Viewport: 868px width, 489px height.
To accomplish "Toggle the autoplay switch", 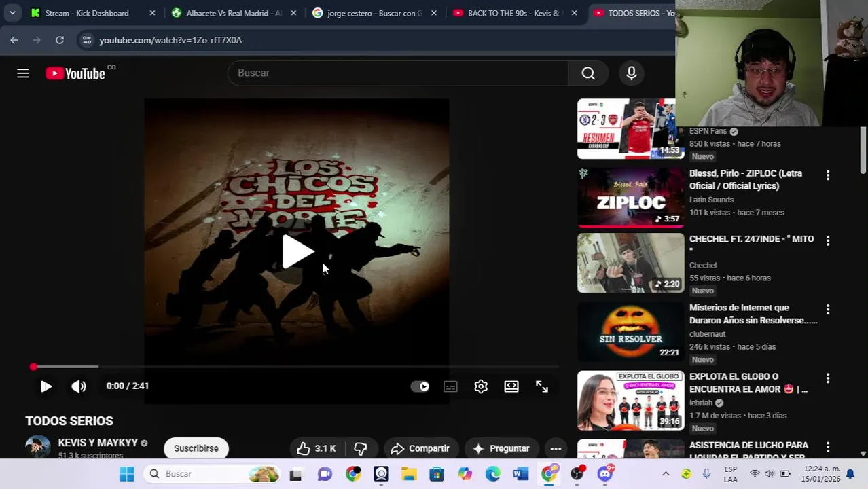I will 420,386.
